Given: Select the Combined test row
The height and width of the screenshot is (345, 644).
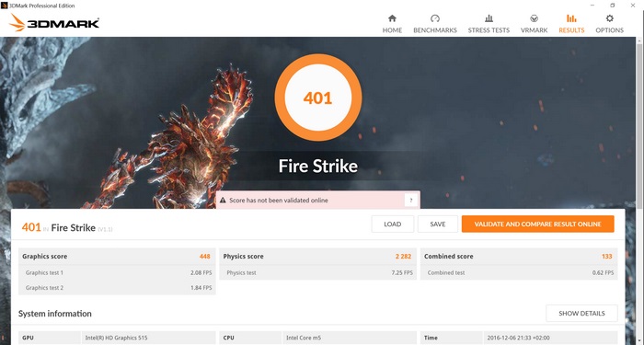Looking at the screenshot, I should (x=519, y=272).
